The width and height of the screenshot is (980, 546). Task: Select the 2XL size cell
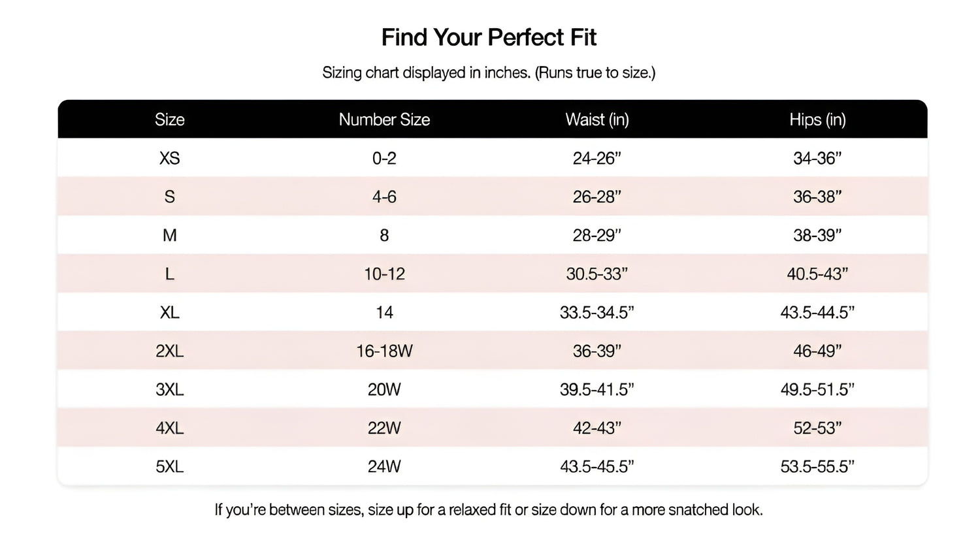[169, 351]
